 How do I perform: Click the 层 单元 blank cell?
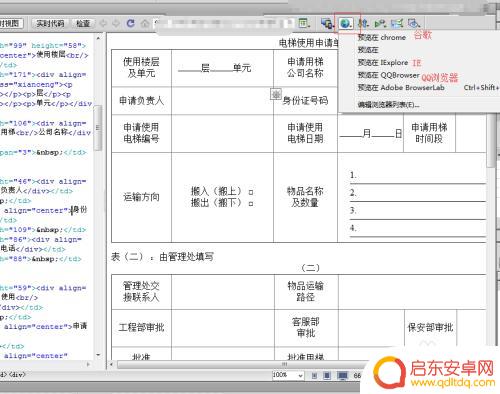coord(222,68)
